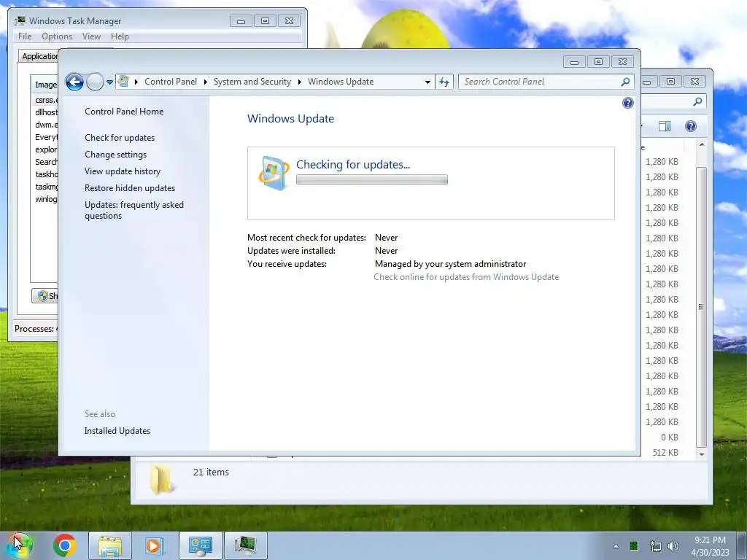The width and height of the screenshot is (747, 560).
Task: Open Help menu in Task Manager
Action: (x=120, y=36)
